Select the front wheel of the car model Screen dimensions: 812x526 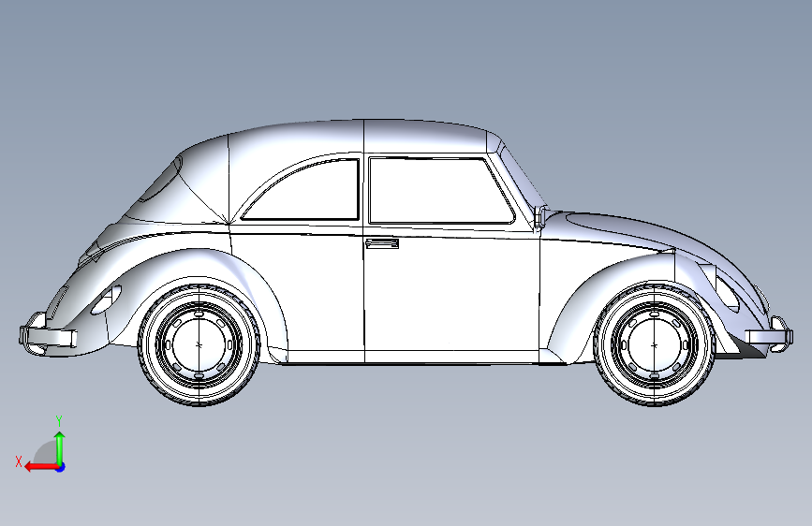[654, 344]
